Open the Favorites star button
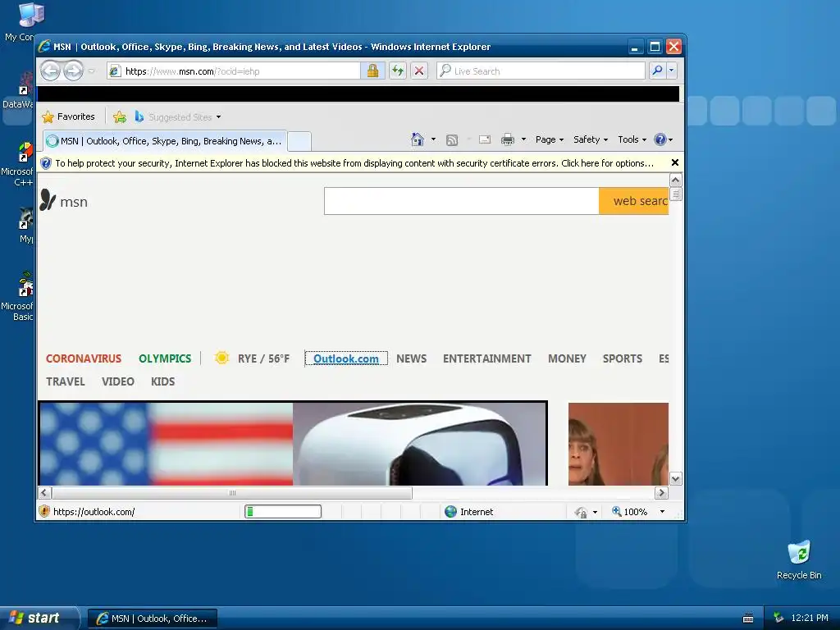The height and width of the screenshot is (630, 840). (69, 116)
